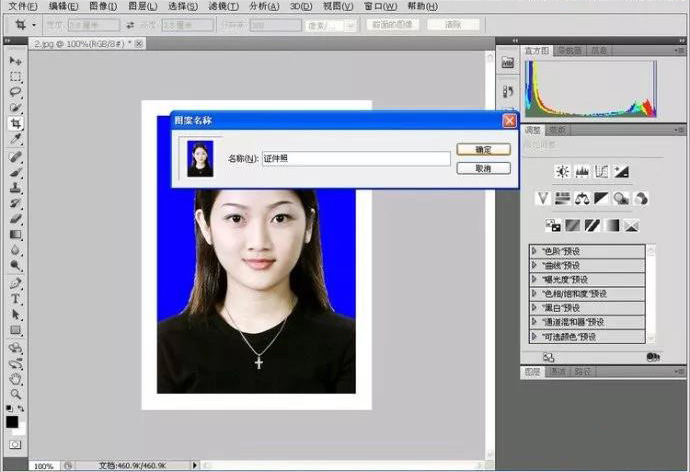Toggle clip-to-layer icon in adjustments panel
The height and width of the screenshot is (472, 690).
pyautogui.click(x=653, y=357)
